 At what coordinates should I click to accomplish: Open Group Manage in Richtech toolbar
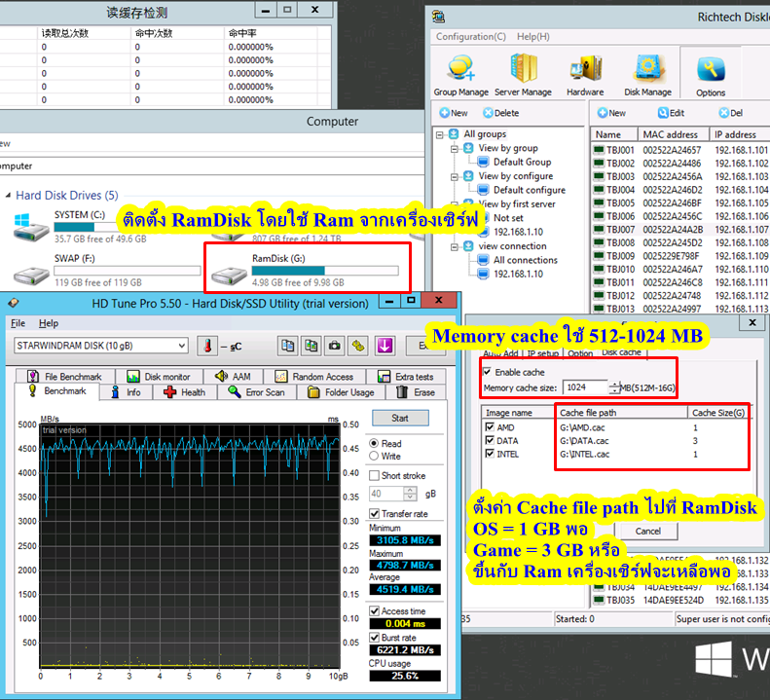(x=460, y=75)
